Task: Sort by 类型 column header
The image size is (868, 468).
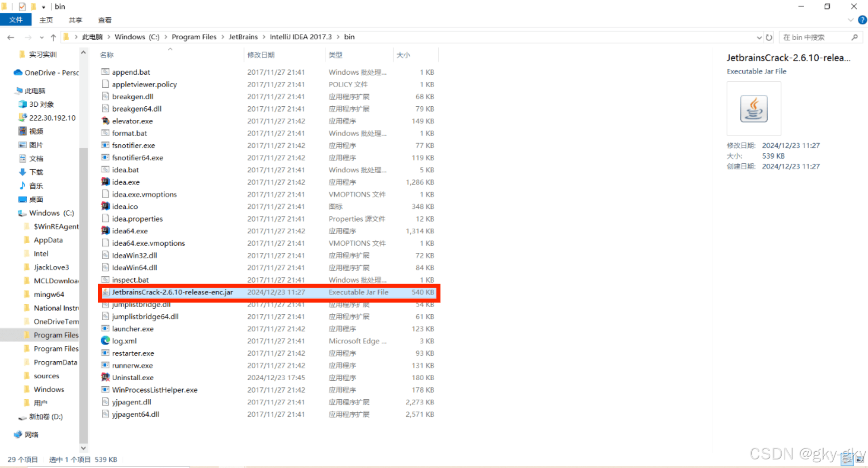Action: 359,55
